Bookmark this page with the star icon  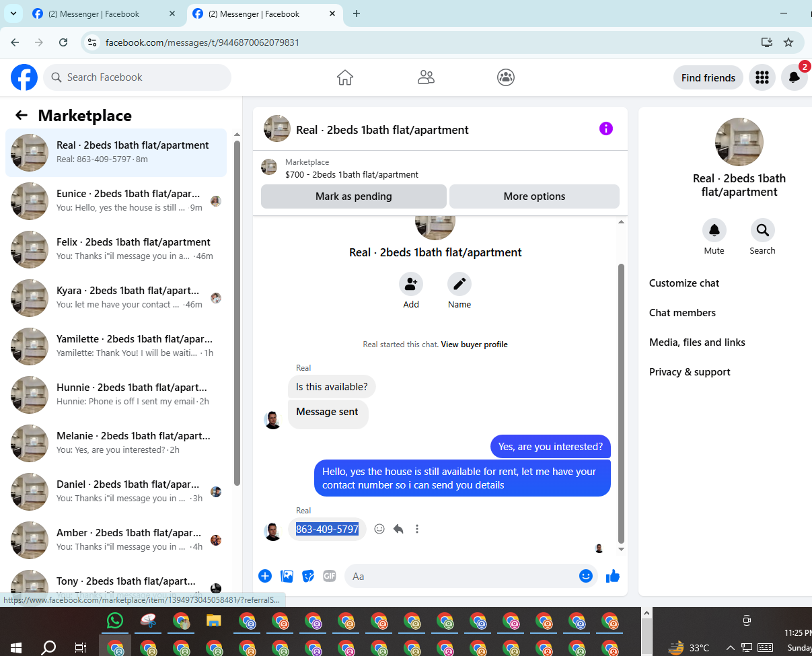click(x=788, y=42)
